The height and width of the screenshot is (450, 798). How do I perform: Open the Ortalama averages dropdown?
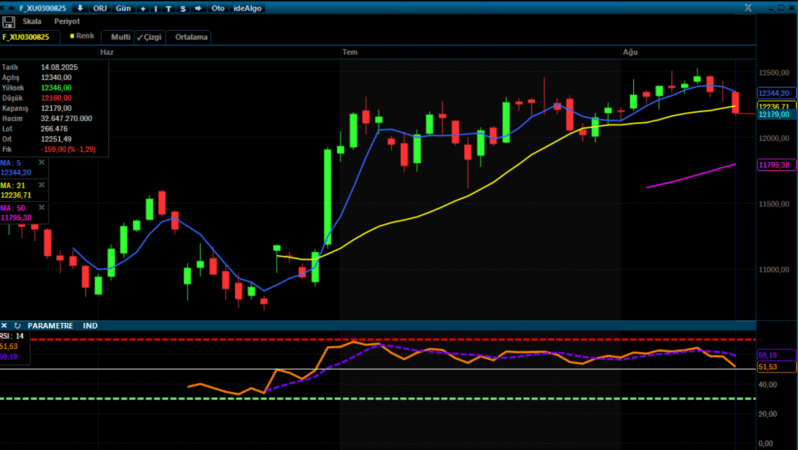point(191,37)
